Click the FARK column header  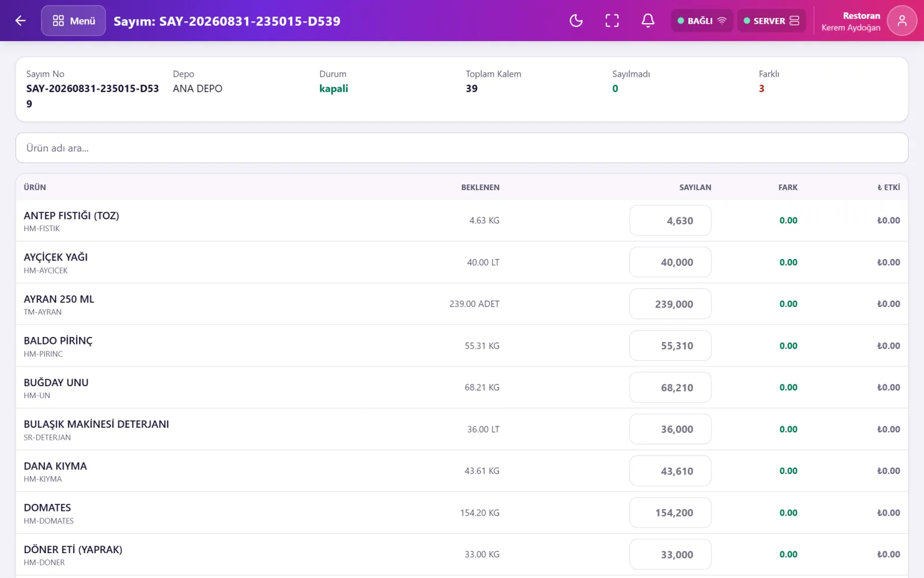coord(788,187)
